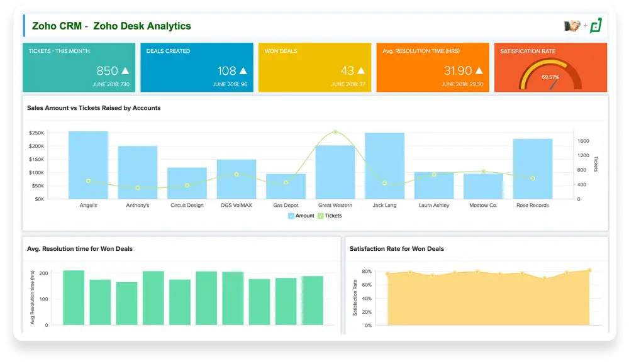Click the Jack Lang tickets line point

click(x=385, y=183)
